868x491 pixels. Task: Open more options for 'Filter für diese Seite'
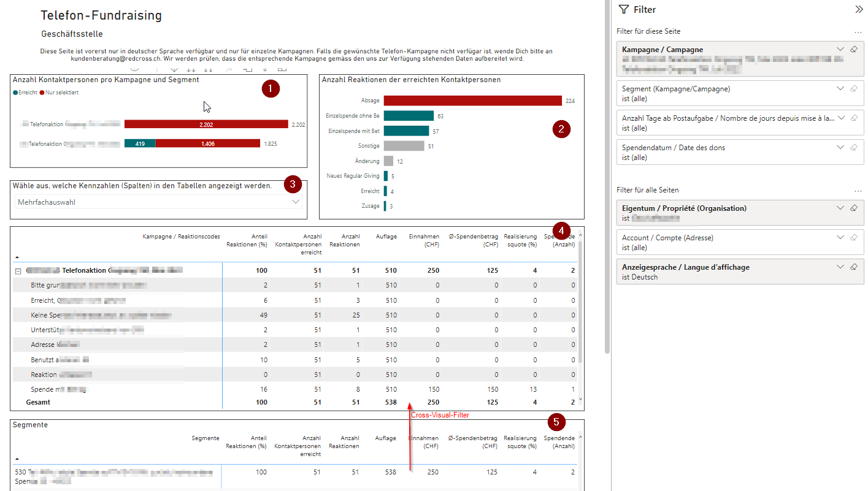[x=858, y=32]
